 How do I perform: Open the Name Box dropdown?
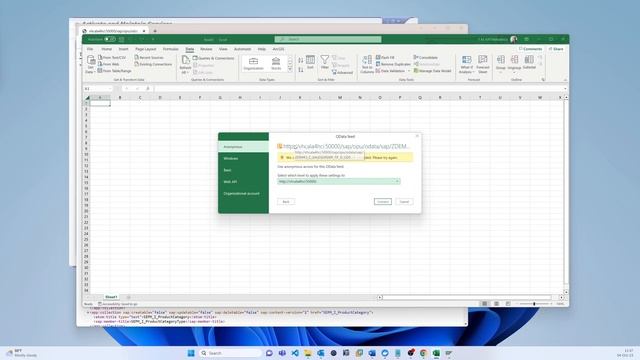(110, 89)
